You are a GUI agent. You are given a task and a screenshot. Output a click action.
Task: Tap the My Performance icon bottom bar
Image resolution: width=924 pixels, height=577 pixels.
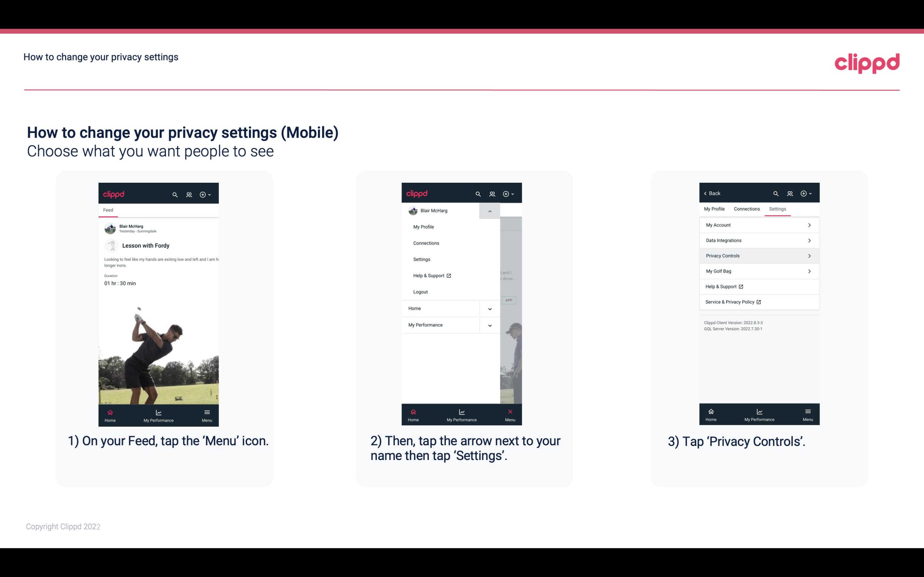click(x=158, y=414)
